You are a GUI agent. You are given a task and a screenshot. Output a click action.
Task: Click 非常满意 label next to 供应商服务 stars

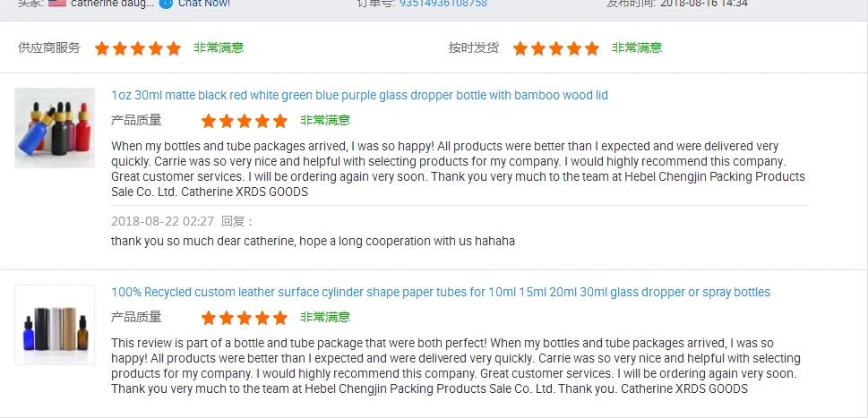pos(219,48)
